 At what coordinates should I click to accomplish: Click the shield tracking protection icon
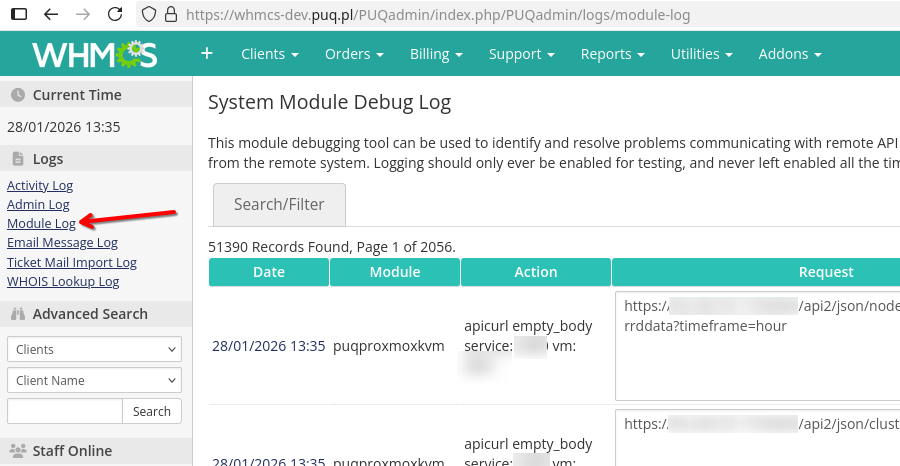pyautogui.click(x=148, y=15)
